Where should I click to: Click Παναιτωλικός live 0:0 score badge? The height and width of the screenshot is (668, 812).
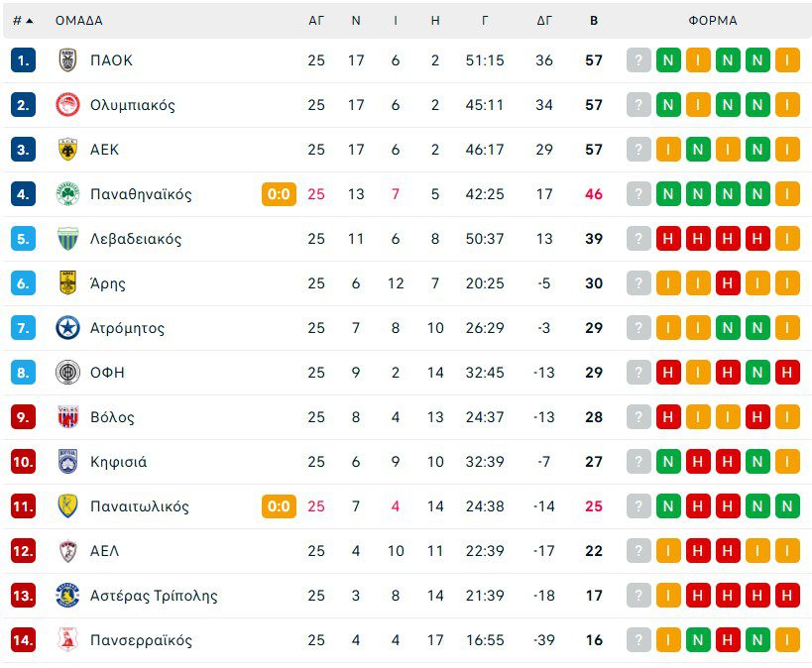coord(279,506)
